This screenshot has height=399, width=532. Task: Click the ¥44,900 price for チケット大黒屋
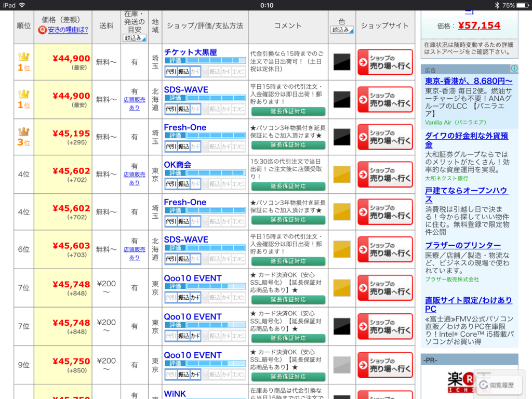pos(71,58)
